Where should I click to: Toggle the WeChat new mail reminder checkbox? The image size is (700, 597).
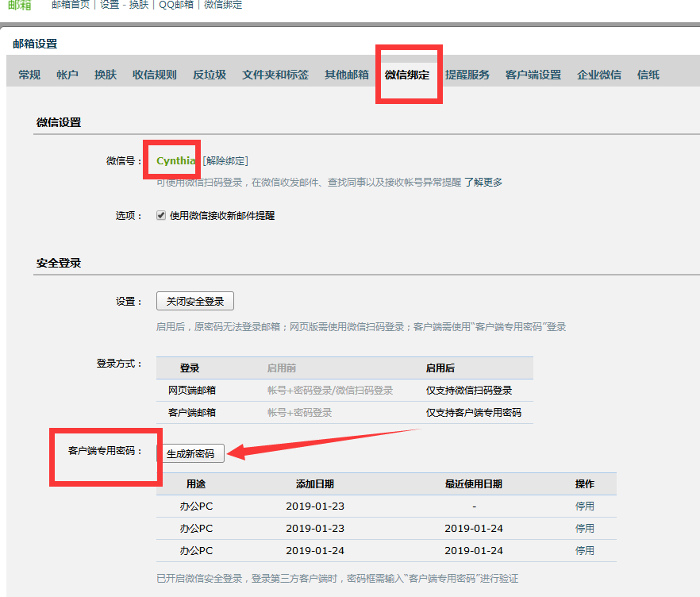(x=161, y=215)
